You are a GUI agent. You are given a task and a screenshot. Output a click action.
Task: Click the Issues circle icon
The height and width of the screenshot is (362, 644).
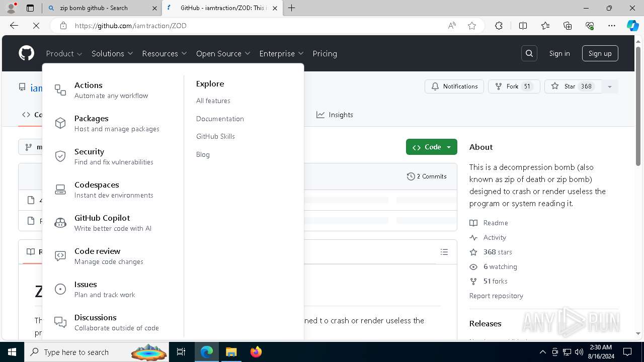coord(60,289)
